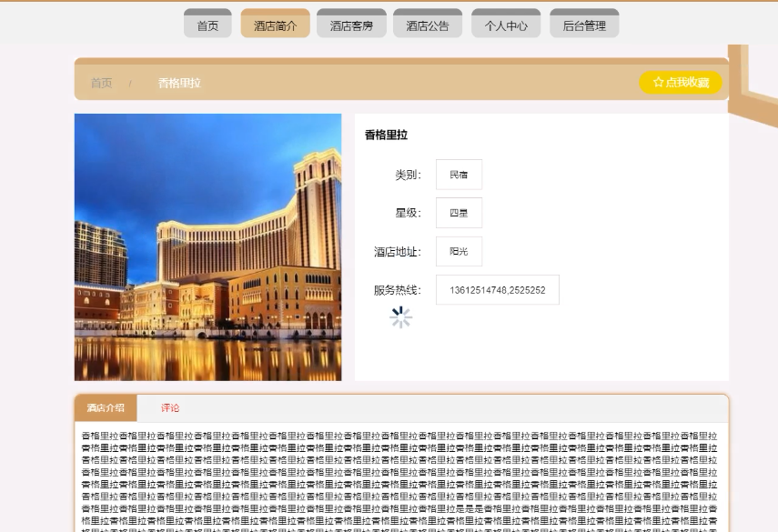Screen dimensions: 778x532
Task: Switch to the 酒店介绍 tab
Action: pos(106,408)
